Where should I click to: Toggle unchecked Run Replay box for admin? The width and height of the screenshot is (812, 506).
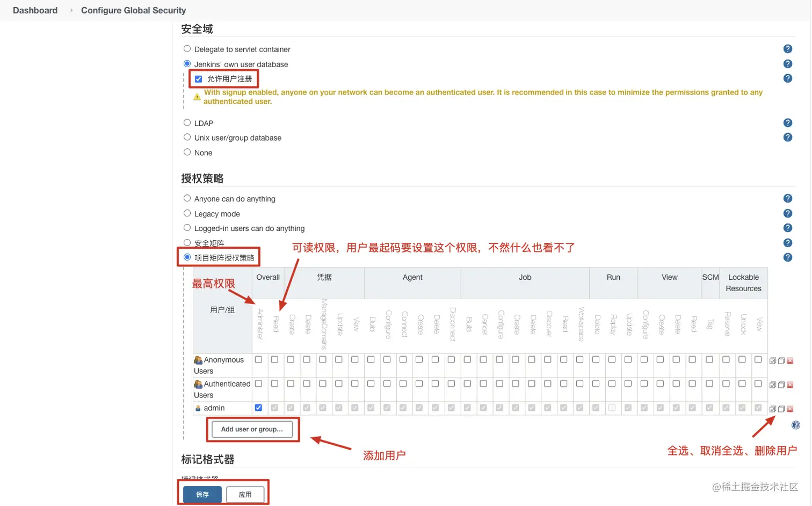(612, 408)
